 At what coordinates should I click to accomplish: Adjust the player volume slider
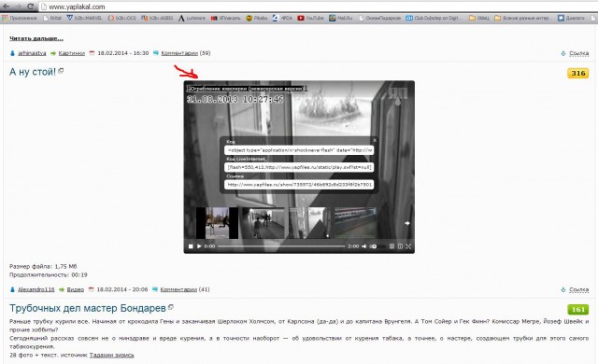(377, 246)
